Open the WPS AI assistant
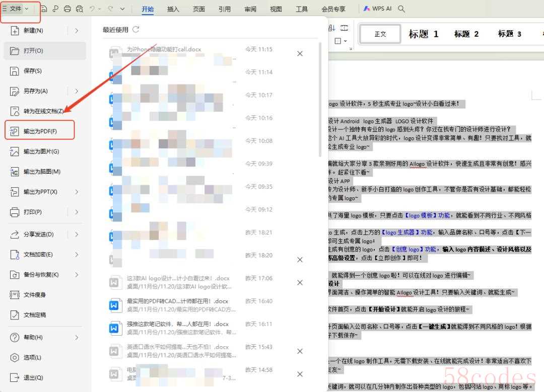544x392 pixels. 377,9
